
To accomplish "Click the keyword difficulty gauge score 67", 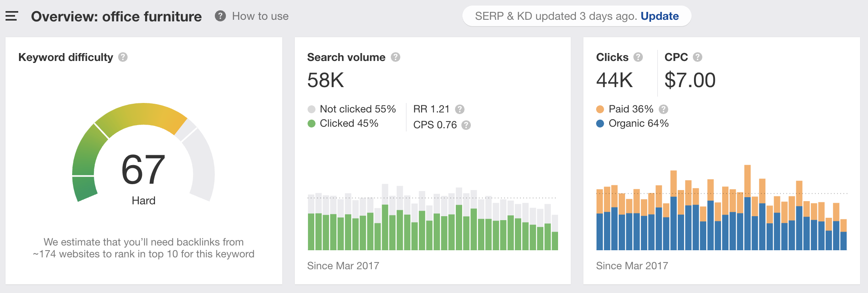I will click(x=143, y=170).
